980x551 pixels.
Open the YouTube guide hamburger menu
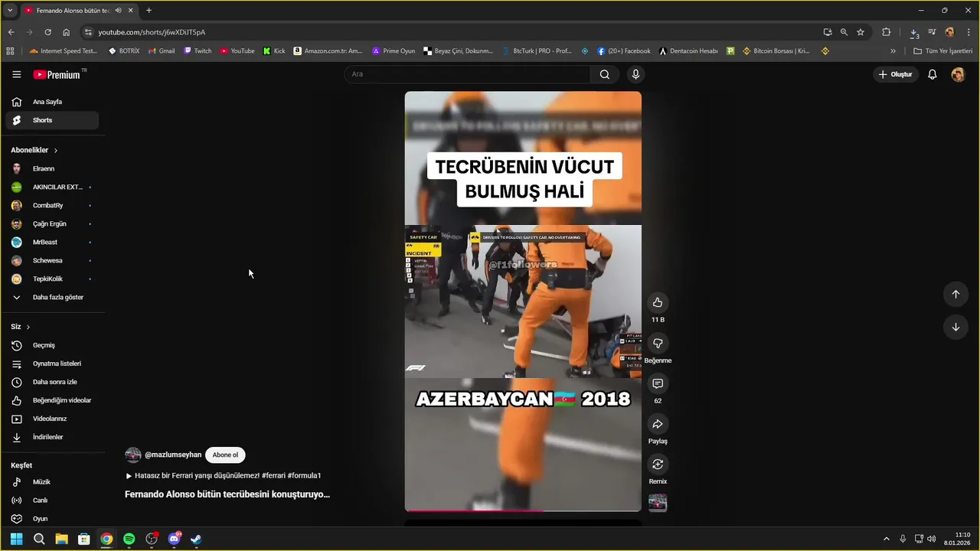(x=17, y=74)
